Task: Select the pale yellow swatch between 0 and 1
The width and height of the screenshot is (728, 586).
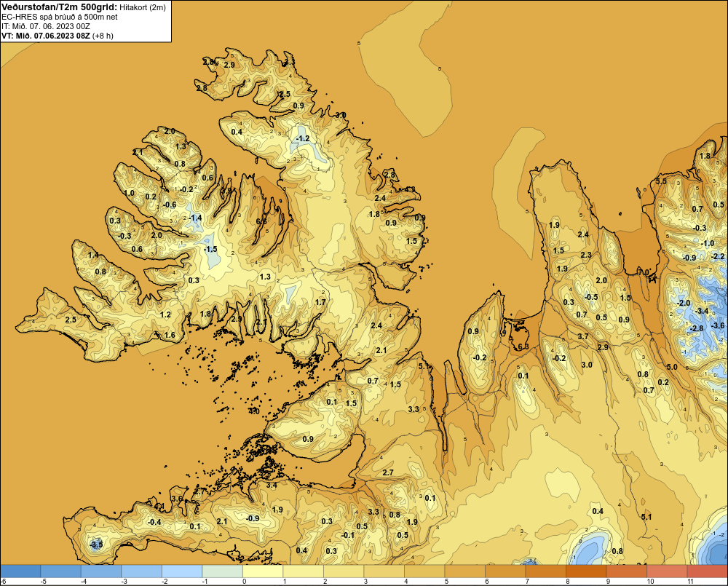Action: (x=263, y=571)
